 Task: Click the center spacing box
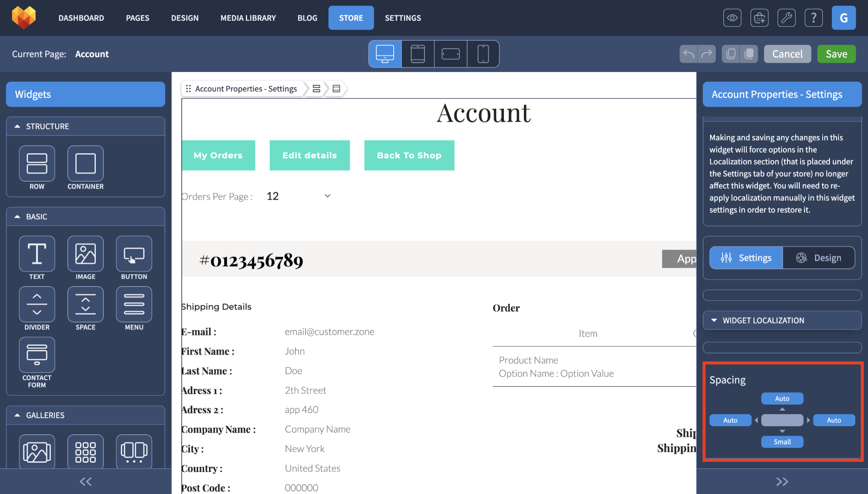click(782, 420)
